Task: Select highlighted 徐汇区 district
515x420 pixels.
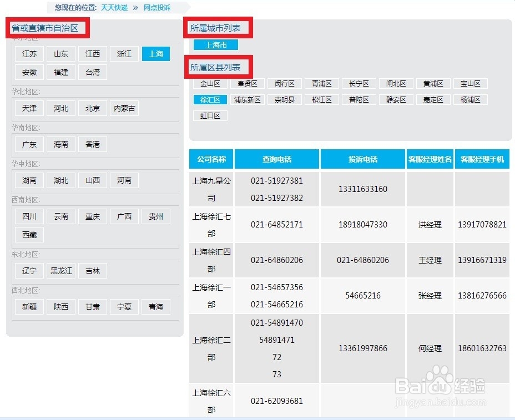Action: coord(210,100)
